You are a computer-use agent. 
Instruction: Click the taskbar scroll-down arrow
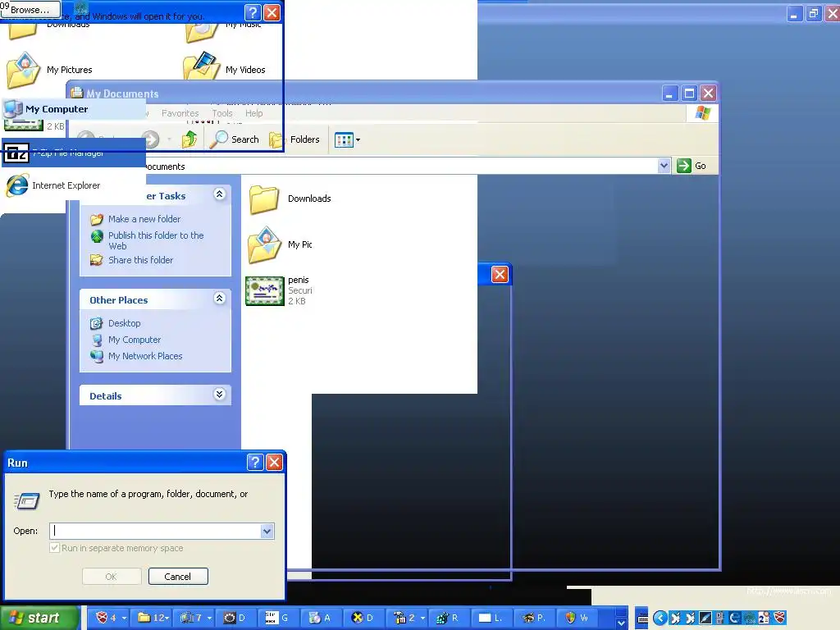click(621, 623)
